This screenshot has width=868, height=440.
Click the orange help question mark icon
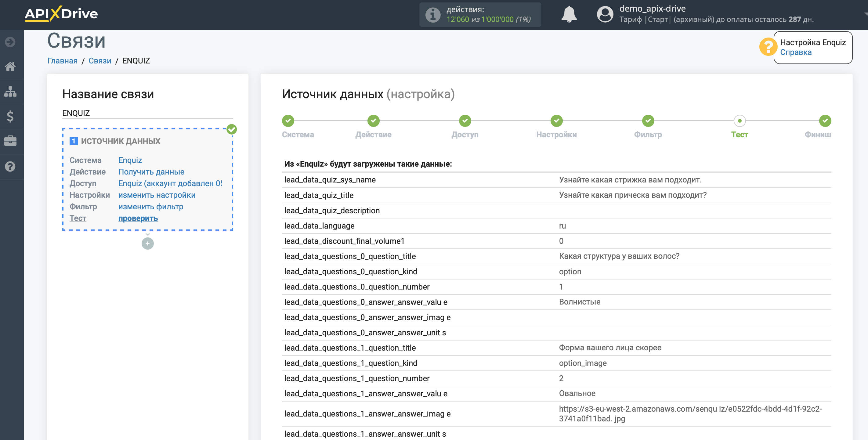coord(768,47)
